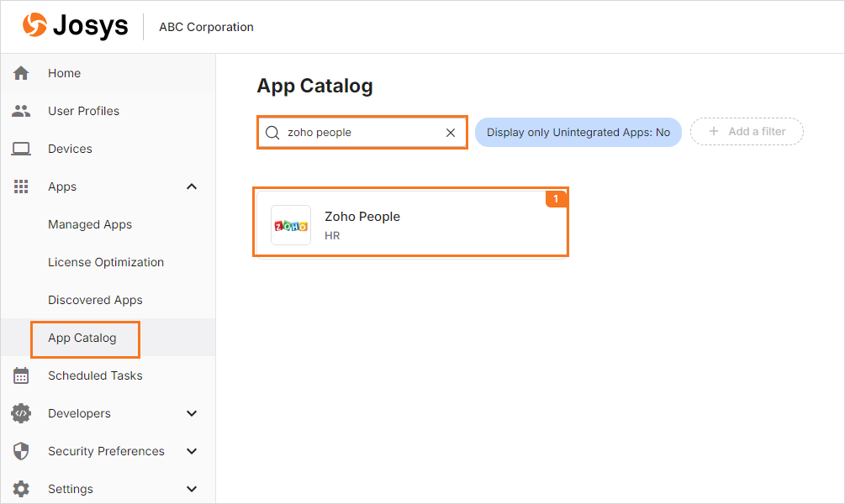Open User Profiles in the sidebar

(x=83, y=111)
